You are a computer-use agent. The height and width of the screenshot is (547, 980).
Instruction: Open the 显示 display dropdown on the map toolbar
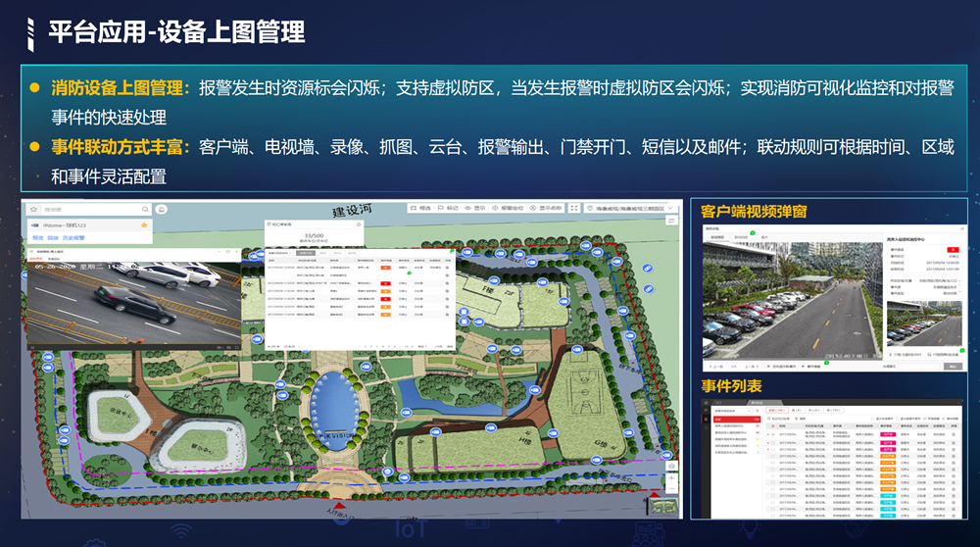[474, 209]
